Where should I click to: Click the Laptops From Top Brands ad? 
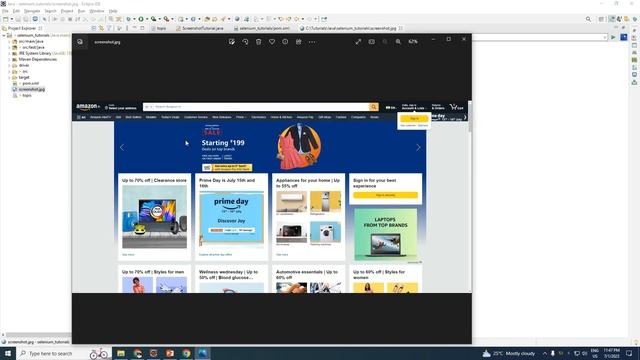pyautogui.click(x=386, y=235)
